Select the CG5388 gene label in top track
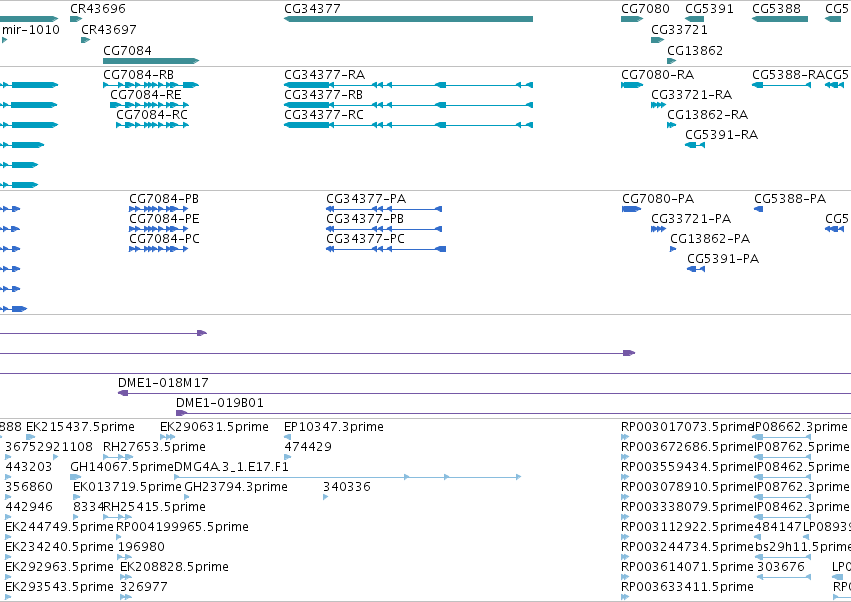The width and height of the screenshot is (851, 602). point(776,9)
